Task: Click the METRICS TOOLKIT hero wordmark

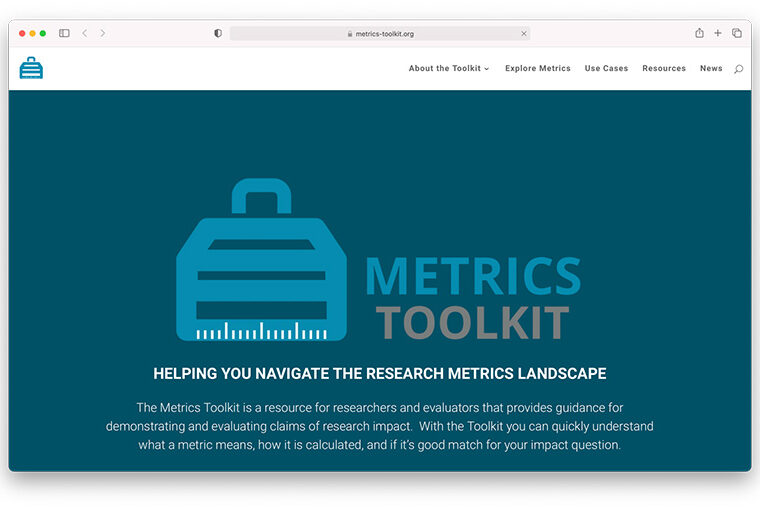Action: pos(473,298)
